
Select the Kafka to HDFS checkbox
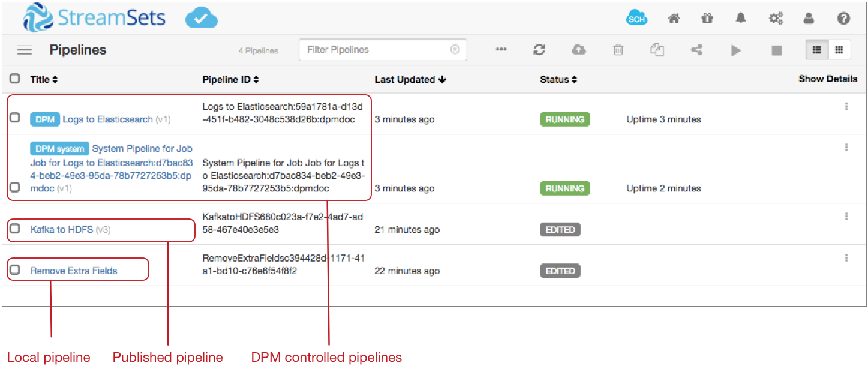pos(15,229)
